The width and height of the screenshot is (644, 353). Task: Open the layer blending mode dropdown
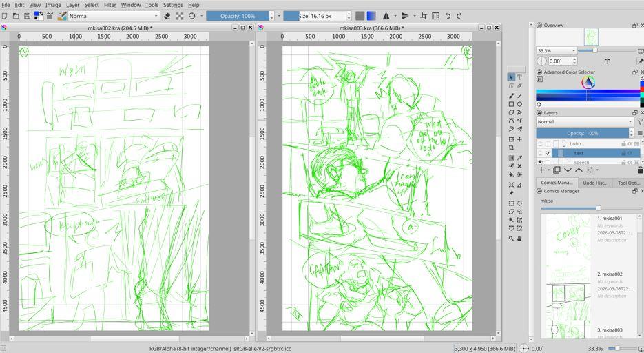pos(584,122)
